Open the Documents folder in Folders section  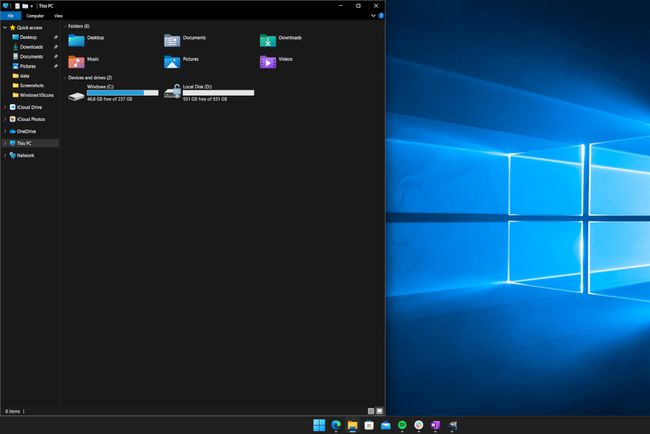tap(185, 40)
